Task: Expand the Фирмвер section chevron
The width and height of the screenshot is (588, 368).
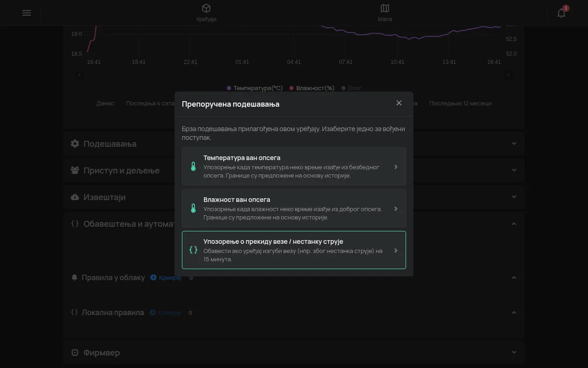Action: (514, 352)
